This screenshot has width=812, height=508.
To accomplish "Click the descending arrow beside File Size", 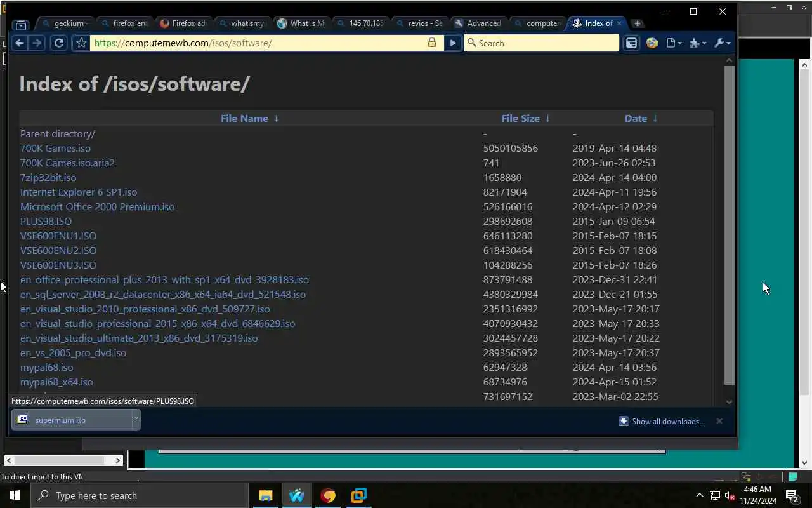I will tap(547, 118).
